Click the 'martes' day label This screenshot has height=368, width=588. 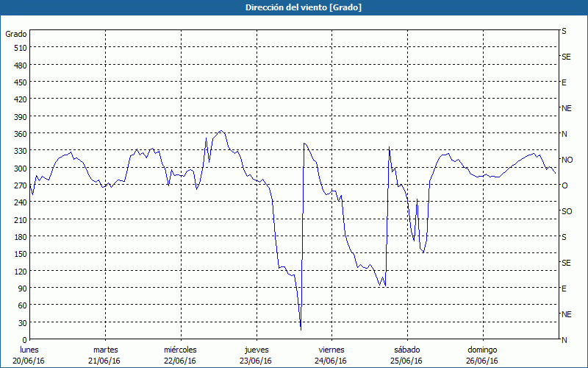click(106, 350)
